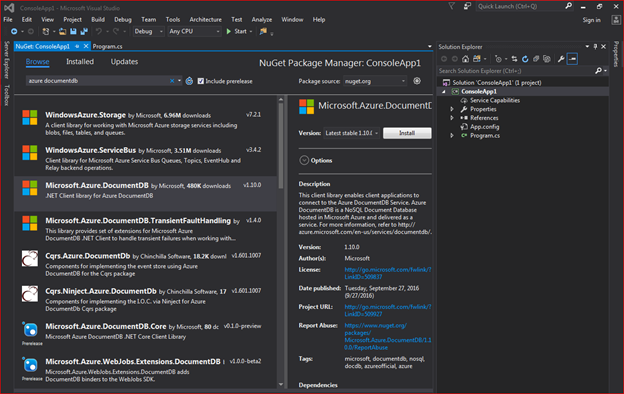Open the Architecture menu
The image size is (624, 394).
coord(205,20)
